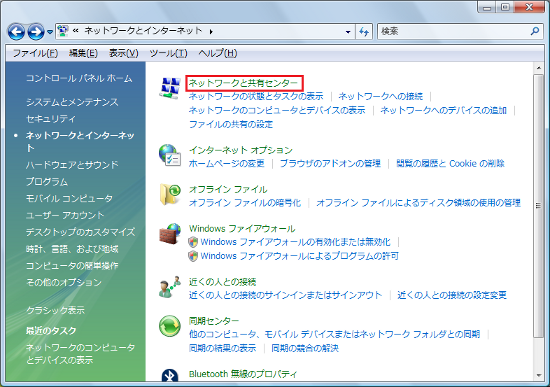This screenshot has width=550, height=387.
Task: Click the 検索 search input field
Action: [454, 32]
